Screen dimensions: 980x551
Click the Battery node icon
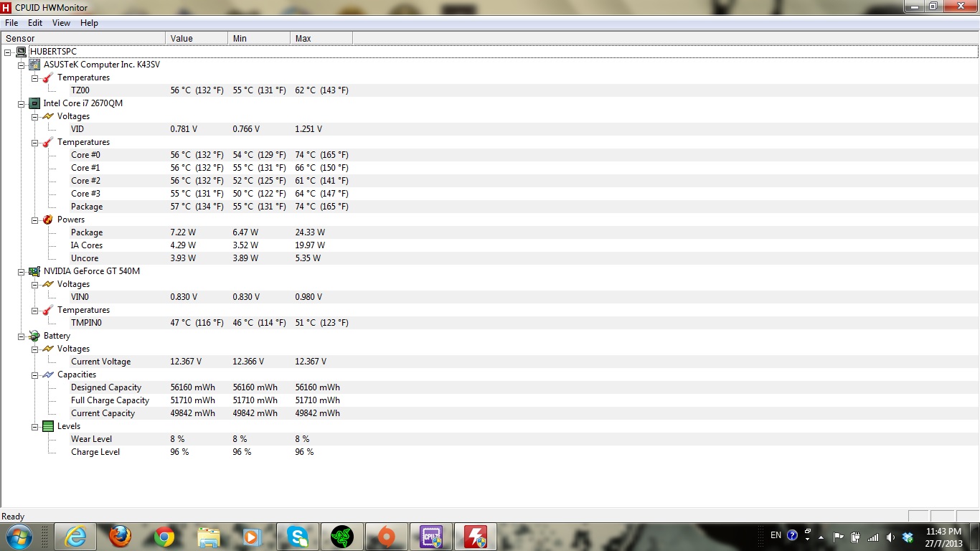coord(34,336)
